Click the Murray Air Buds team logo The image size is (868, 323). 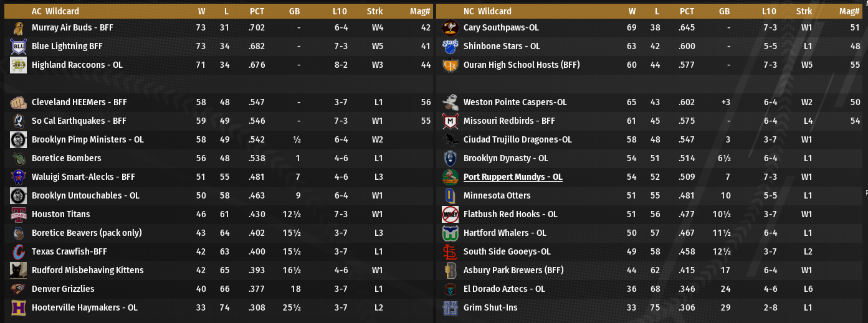[18, 28]
